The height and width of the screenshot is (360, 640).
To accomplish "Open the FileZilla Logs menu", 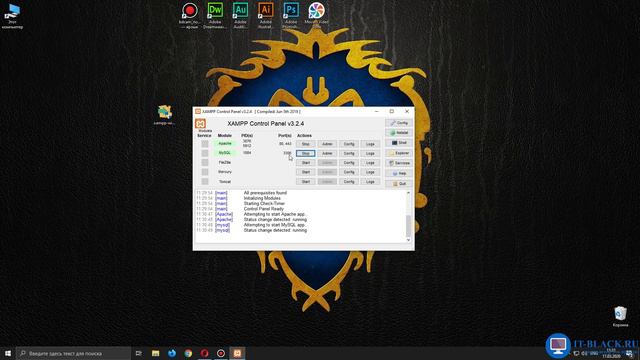I will point(370,163).
